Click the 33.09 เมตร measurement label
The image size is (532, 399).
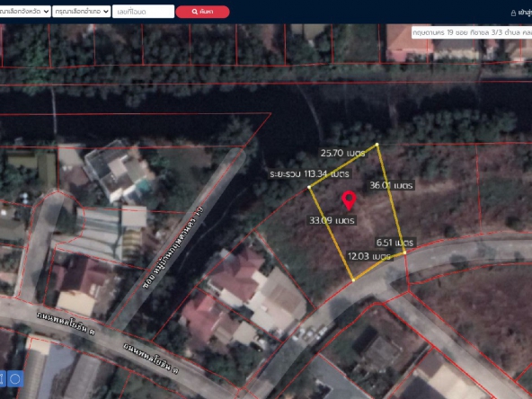click(x=332, y=220)
